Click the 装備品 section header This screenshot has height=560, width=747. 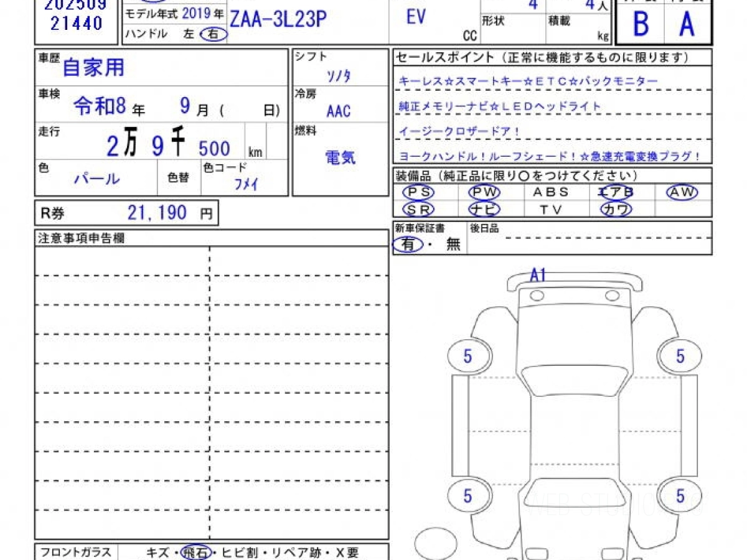click(x=517, y=176)
